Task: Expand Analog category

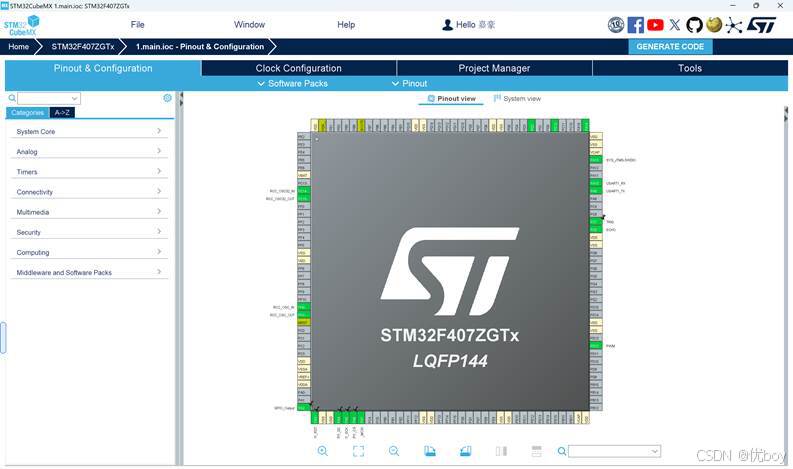Action: [89, 152]
